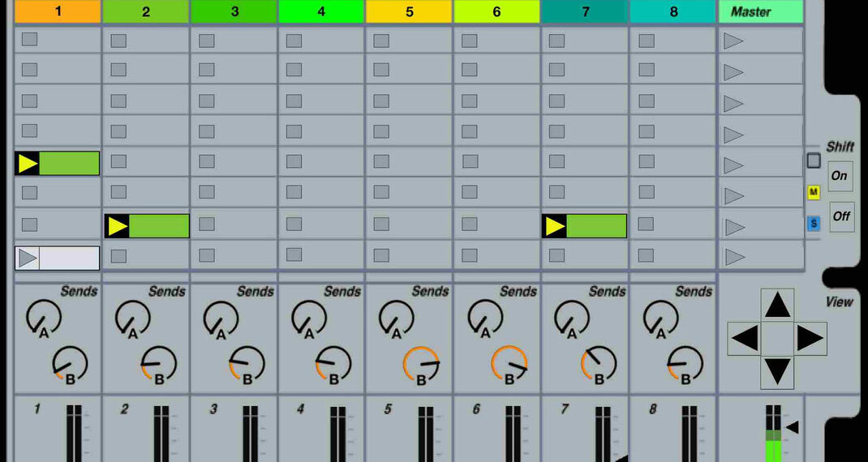Click the master volume level arrow handle

click(793, 427)
